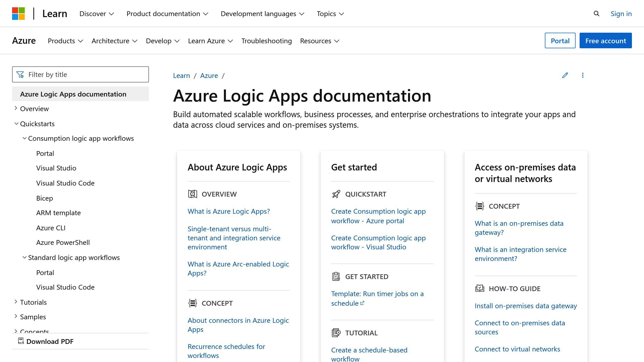
Task: Click the edit (pencil) icon on the page
Action: pos(565,75)
